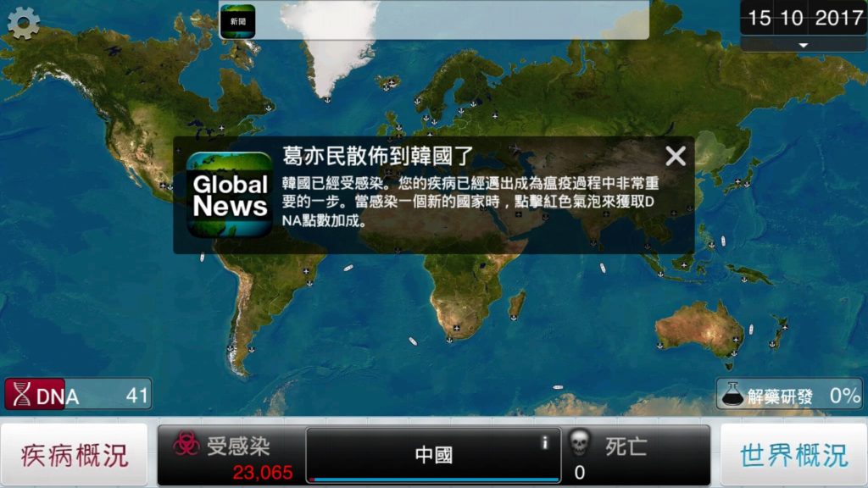Click the date display 15 10 2017
This screenshot has width=868, height=488.
pos(804,19)
